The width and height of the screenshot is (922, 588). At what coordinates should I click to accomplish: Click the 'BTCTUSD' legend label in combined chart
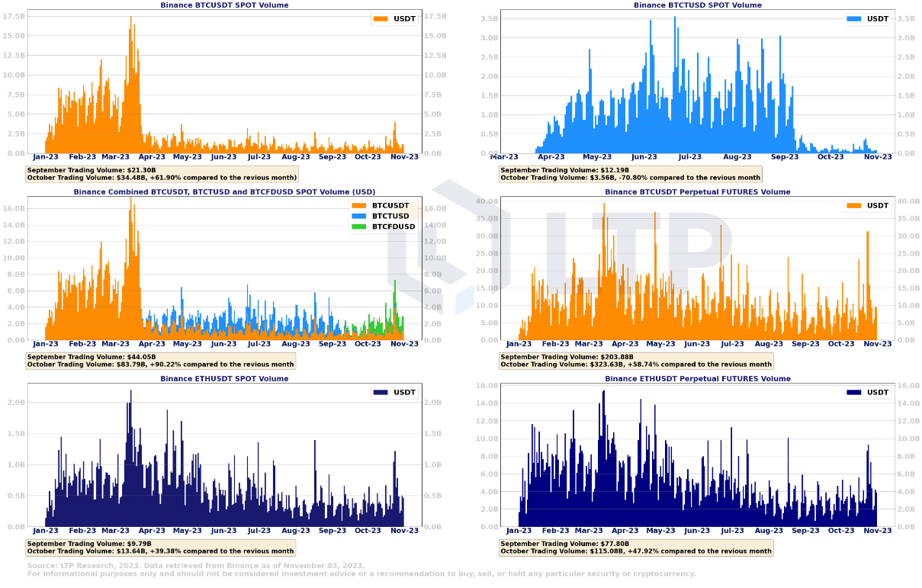click(390, 217)
